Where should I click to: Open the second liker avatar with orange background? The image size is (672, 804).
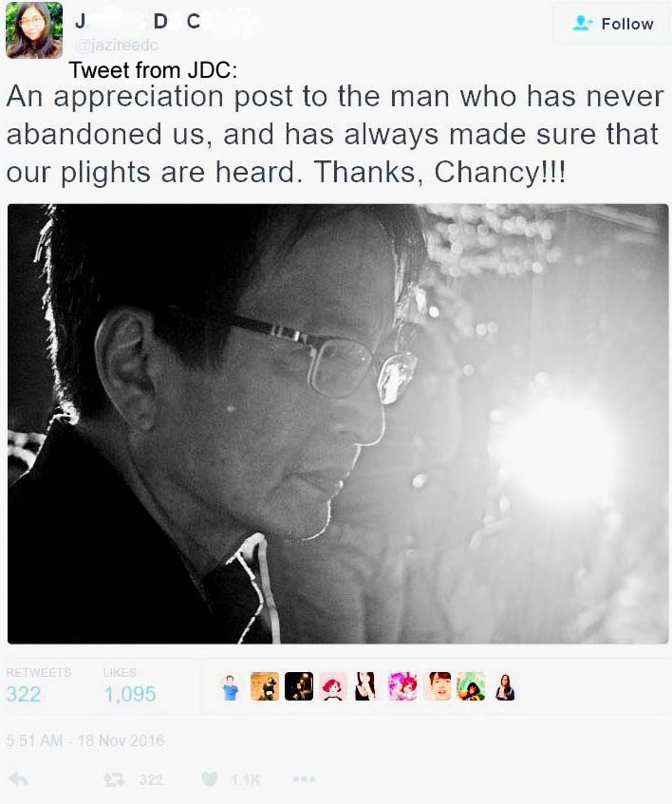click(265, 686)
